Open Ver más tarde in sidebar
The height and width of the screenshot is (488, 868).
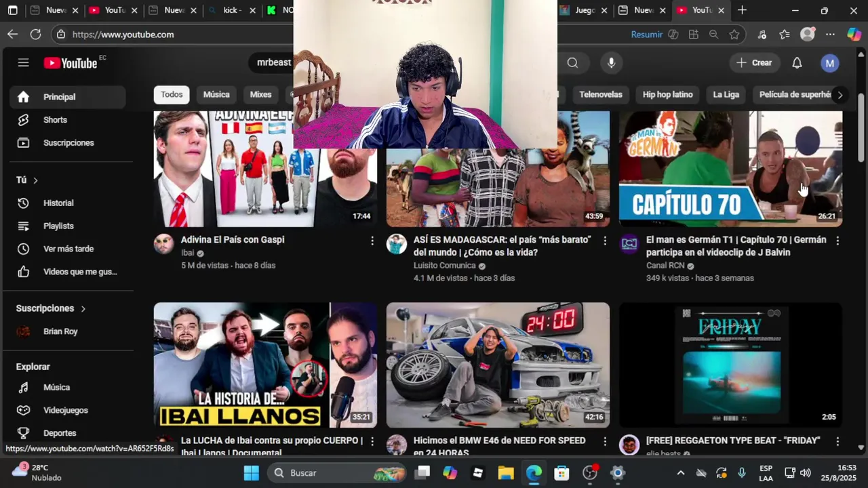point(68,249)
